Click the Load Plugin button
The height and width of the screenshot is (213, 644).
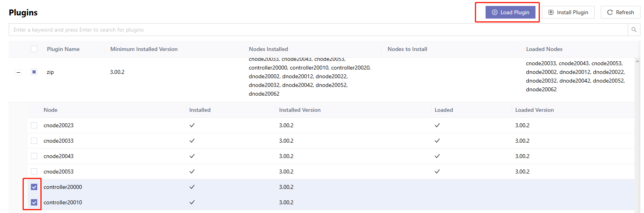coord(510,12)
